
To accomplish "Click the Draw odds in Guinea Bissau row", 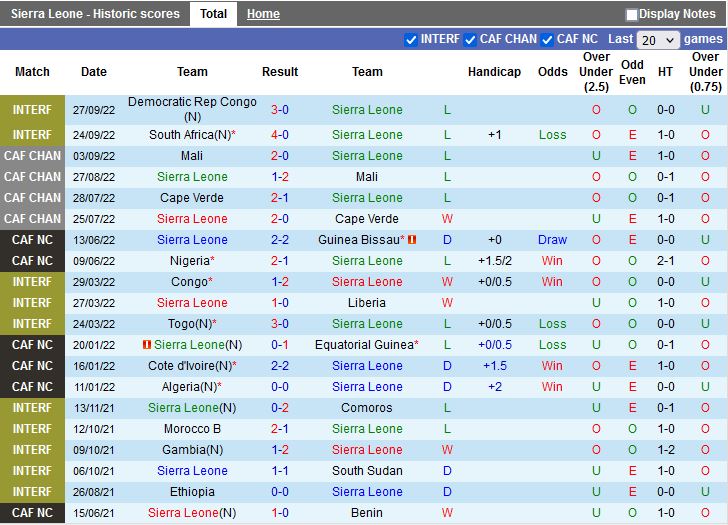I will [x=552, y=240].
